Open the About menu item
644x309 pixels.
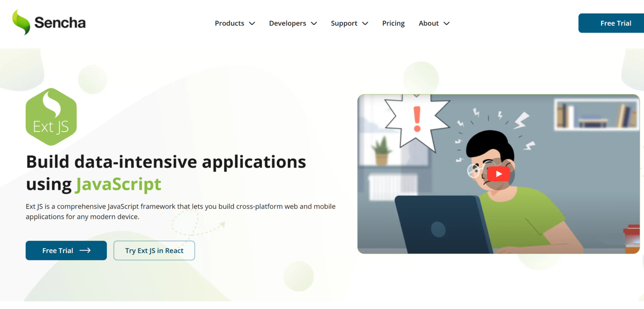428,23
